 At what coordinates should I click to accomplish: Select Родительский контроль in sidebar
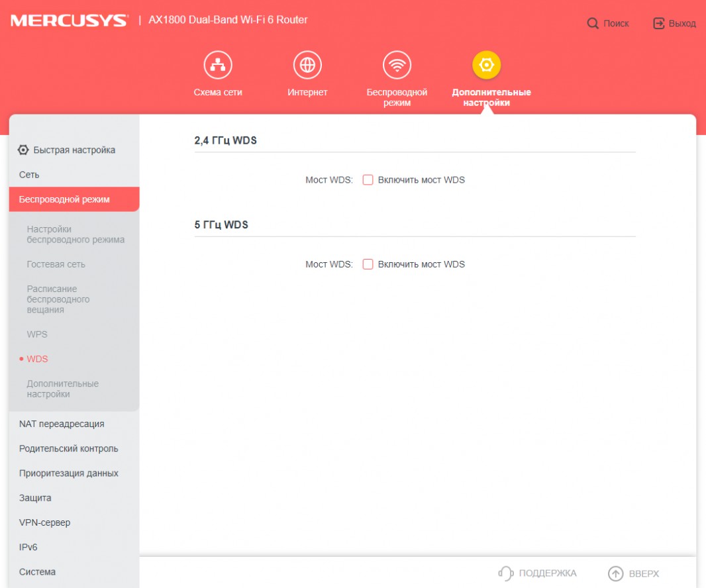68,448
